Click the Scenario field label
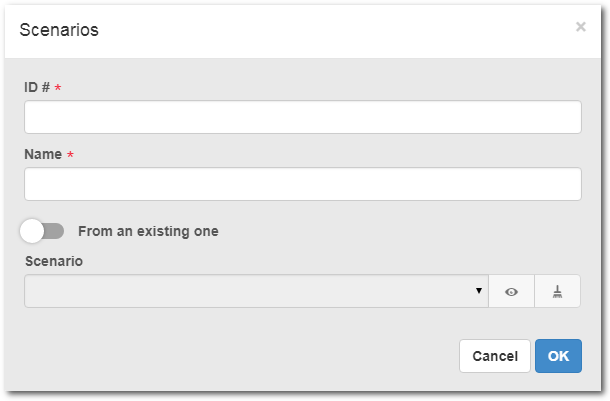 click(x=54, y=261)
